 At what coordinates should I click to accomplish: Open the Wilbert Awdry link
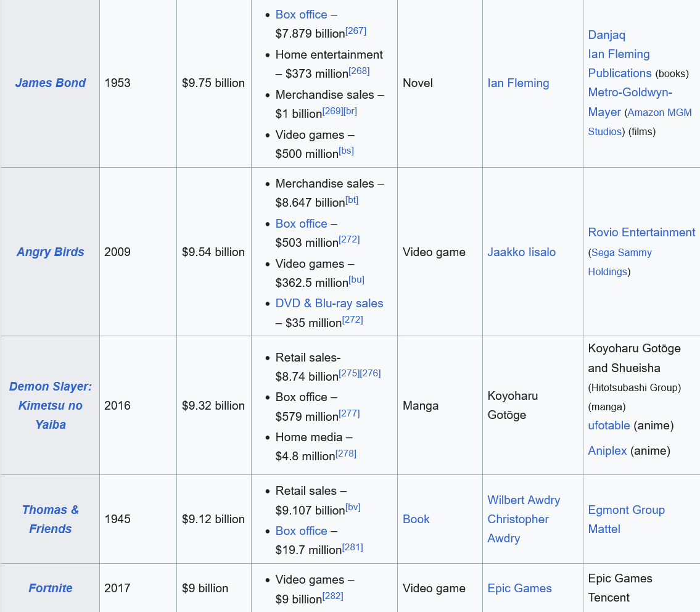click(524, 500)
